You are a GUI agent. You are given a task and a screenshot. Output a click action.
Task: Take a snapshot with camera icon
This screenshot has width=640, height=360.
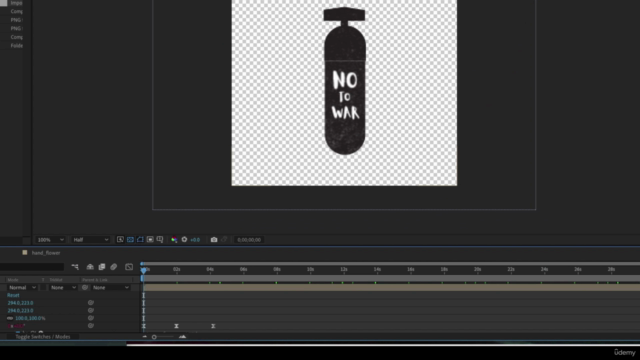tap(214, 240)
